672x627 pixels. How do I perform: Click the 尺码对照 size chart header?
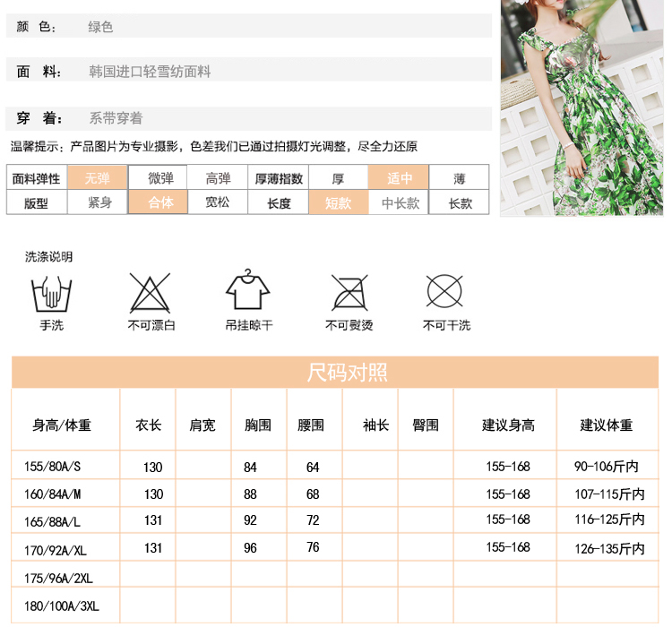pyautogui.click(x=335, y=372)
